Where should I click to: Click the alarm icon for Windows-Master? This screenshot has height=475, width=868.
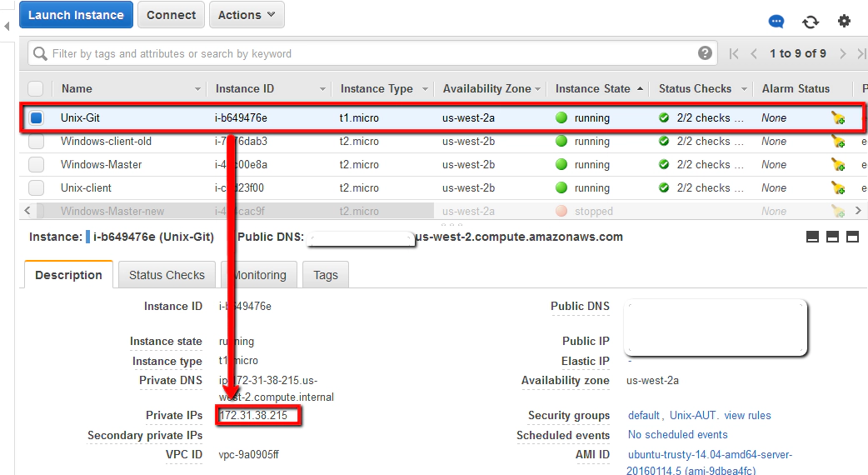pos(838,164)
